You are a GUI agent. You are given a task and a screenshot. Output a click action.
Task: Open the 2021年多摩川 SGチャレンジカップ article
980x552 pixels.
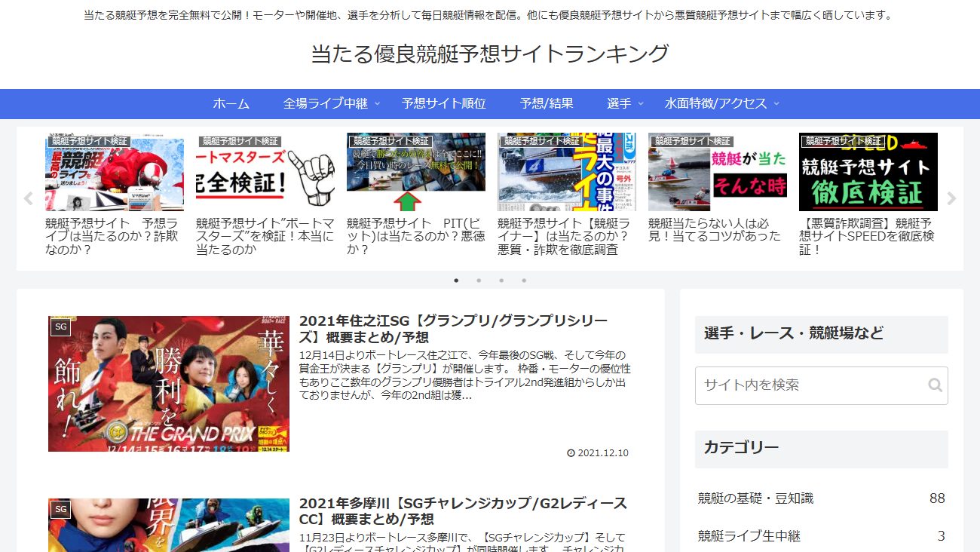coord(463,511)
